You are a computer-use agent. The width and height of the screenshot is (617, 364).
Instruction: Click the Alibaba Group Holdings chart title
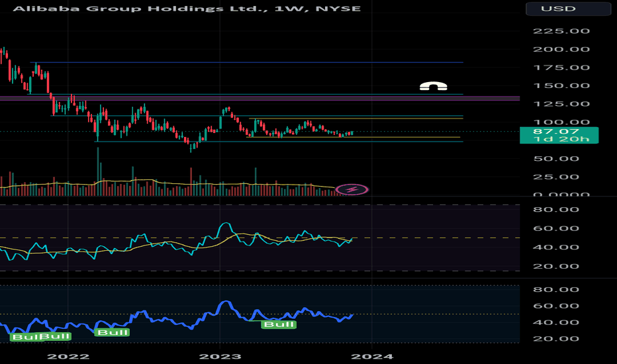187,8
